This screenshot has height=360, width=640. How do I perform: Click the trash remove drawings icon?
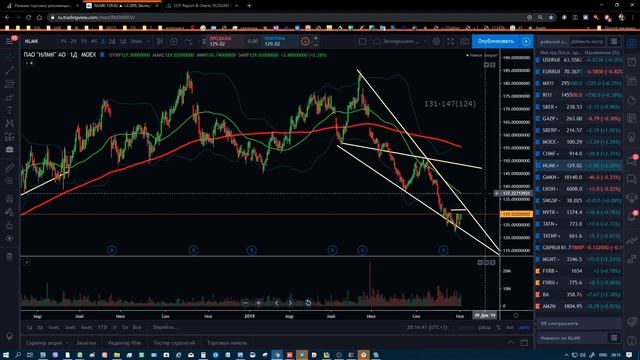pos(9,257)
